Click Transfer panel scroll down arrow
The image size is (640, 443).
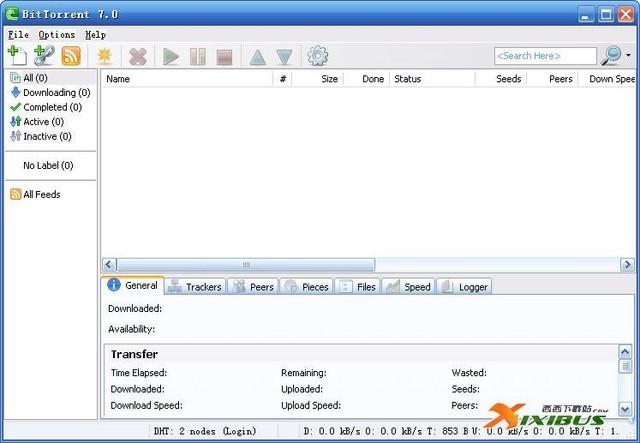(x=625, y=409)
